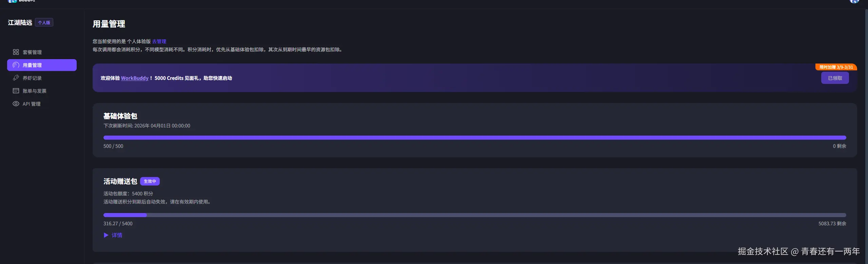Click the 活动赠送包 usage progress bar
This screenshot has height=264, width=868.
pyautogui.click(x=475, y=215)
